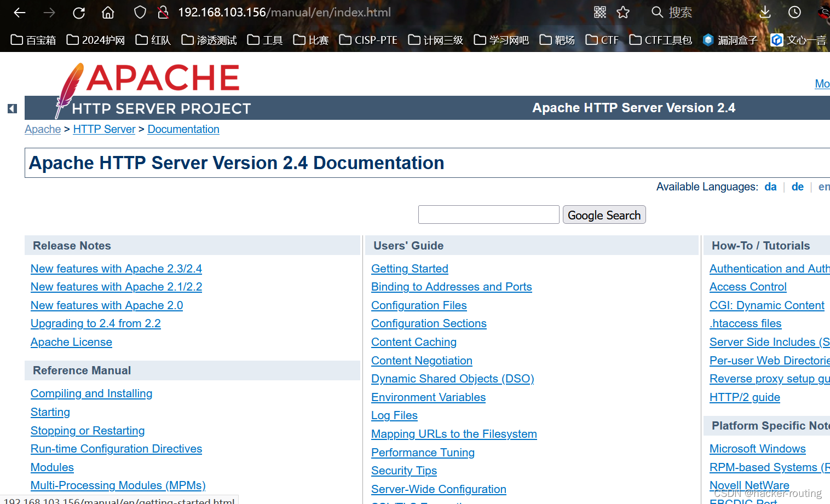Open the Performance Tuning link
This screenshot has height=504, width=830.
click(423, 453)
